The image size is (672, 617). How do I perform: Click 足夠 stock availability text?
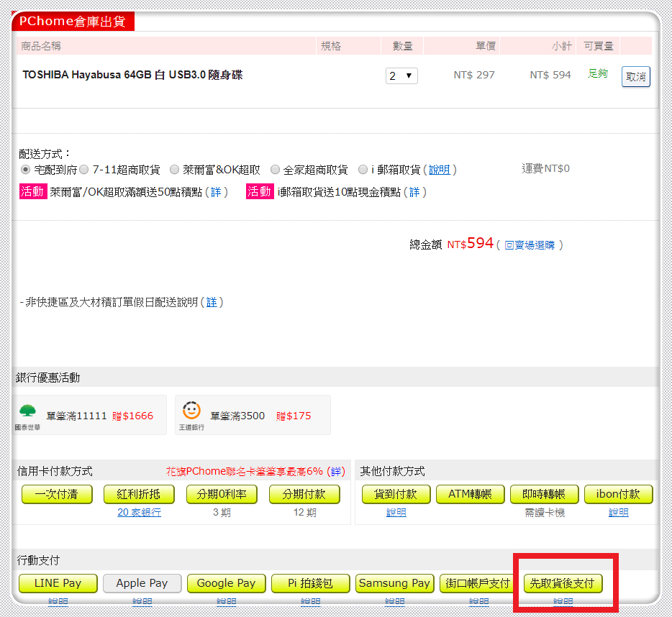598,73
